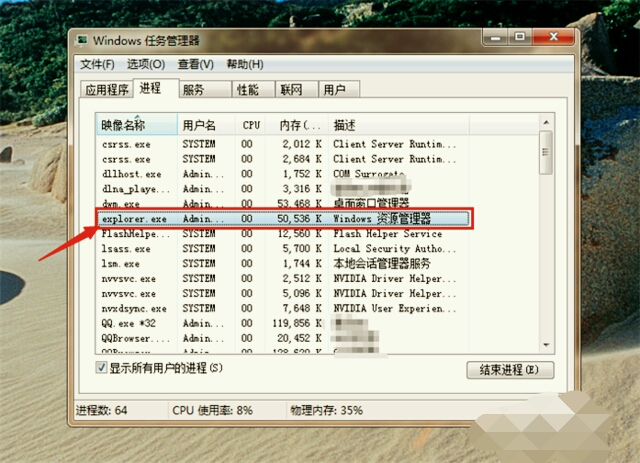
Task: Click the scrollbar down arrow
Action: (x=546, y=345)
